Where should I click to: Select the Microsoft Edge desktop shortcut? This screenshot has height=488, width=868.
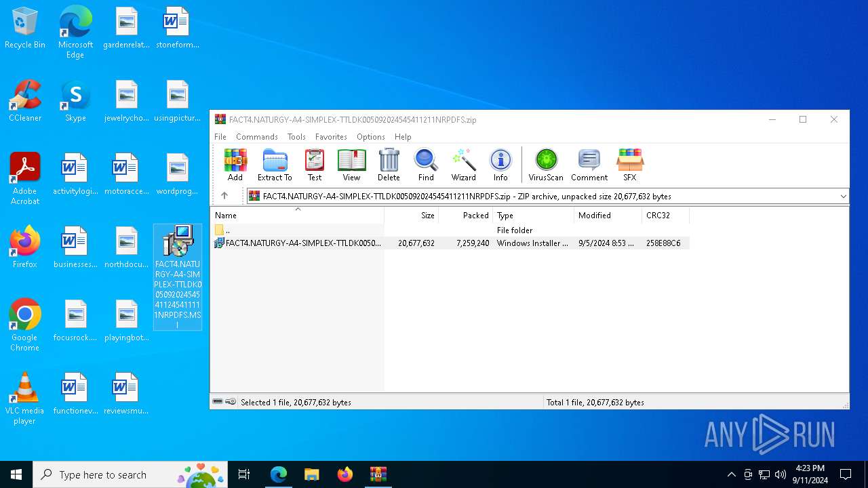(x=75, y=32)
